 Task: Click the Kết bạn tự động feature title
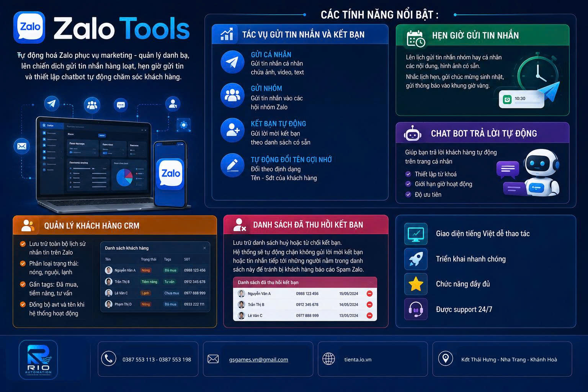coord(278,124)
